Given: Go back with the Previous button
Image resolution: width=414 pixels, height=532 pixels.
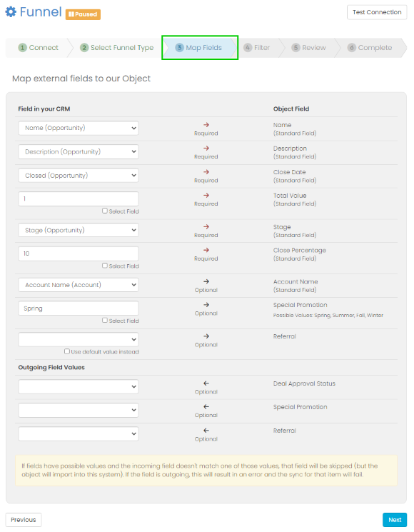Looking at the screenshot, I should click(24, 520).
